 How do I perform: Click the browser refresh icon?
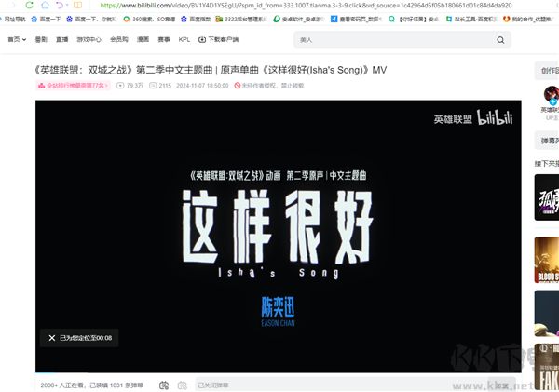pos(30,5)
